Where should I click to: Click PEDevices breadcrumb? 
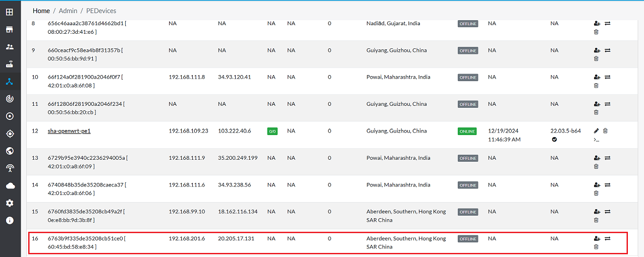(x=101, y=11)
